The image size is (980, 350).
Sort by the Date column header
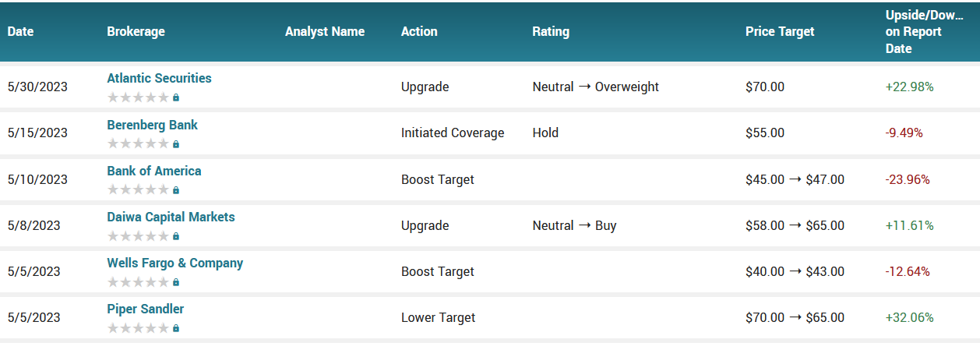point(20,32)
